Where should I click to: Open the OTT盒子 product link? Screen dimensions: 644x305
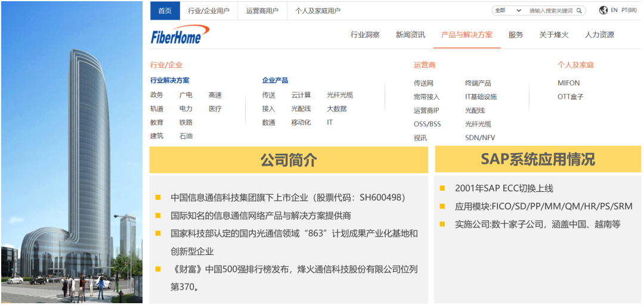pyautogui.click(x=571, y=97)
